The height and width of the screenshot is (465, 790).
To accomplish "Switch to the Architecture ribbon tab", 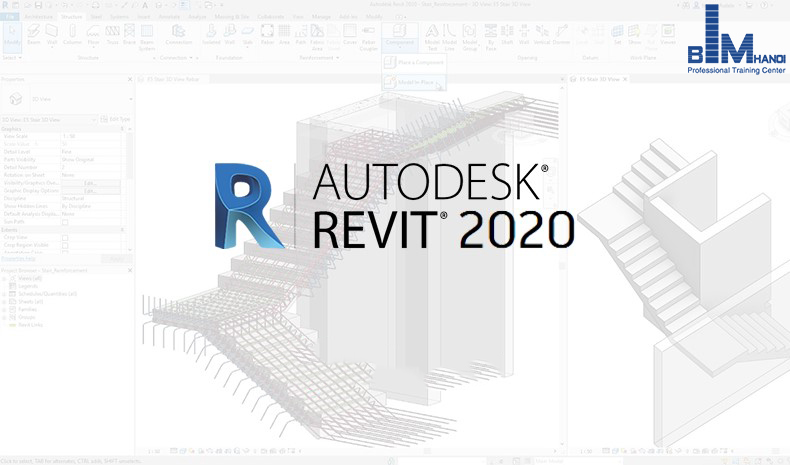I will click(x=40, y=17).
